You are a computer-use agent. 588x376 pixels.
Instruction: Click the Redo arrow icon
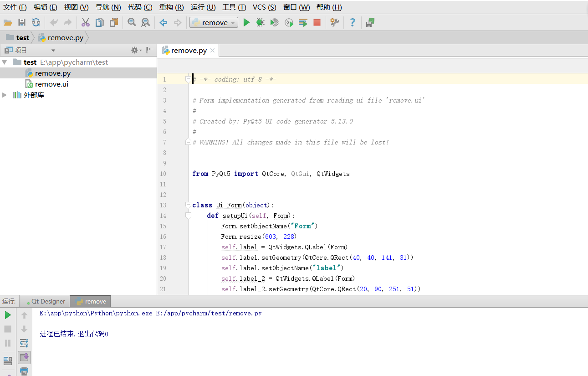(x=67, y=22)
